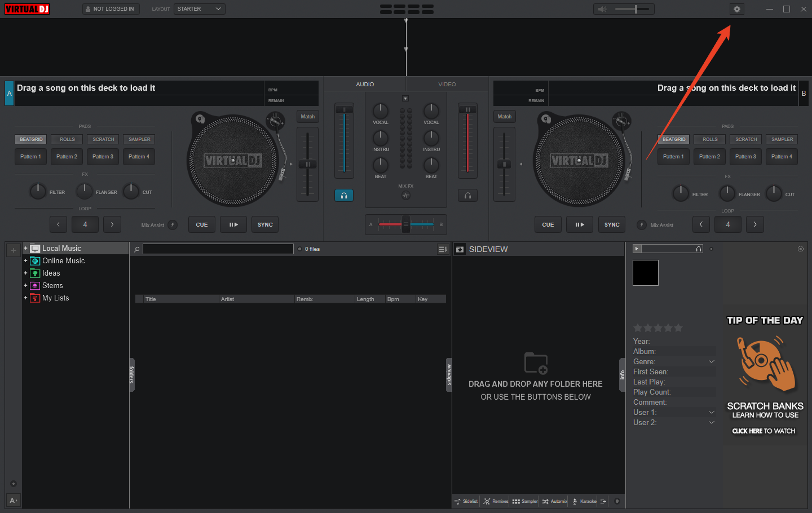Toggle headphone cue for deck B
812x513 pixels.
(467, 196)
